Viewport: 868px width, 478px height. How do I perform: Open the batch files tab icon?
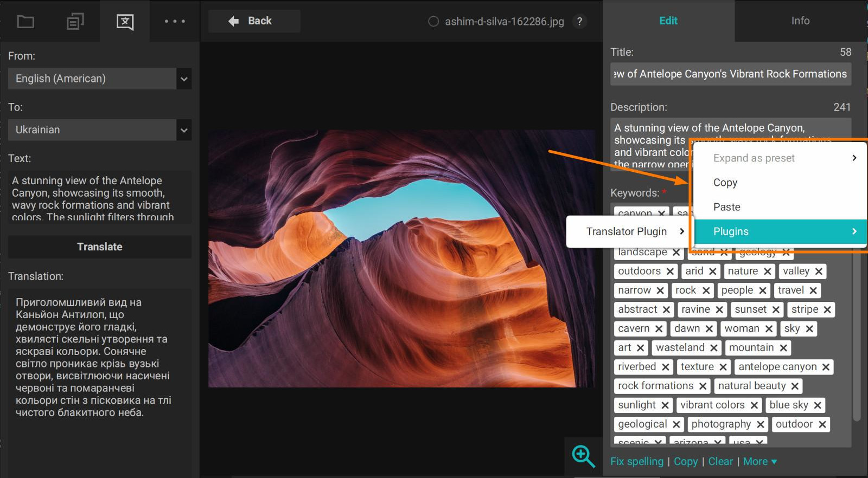(75, 22)
